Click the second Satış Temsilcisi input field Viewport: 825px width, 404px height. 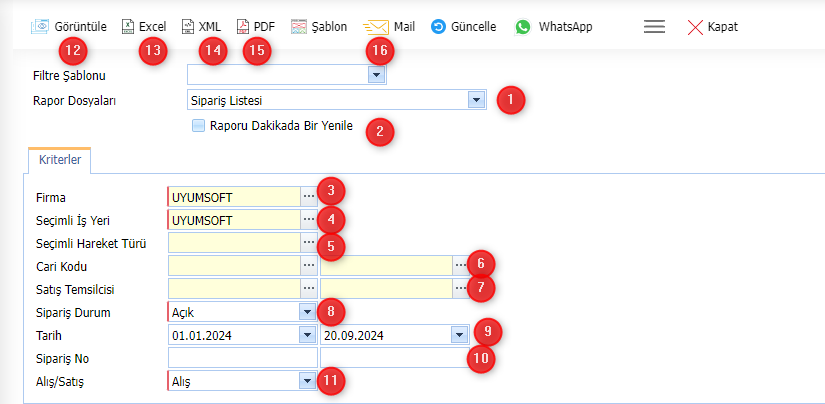(387, 289)
